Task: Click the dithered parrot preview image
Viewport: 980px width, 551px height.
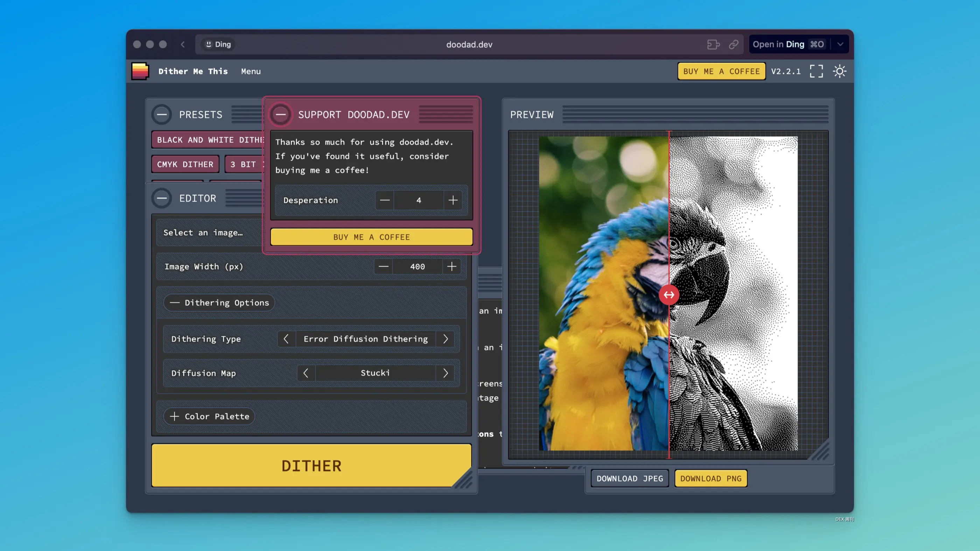Action: point(734,293)
